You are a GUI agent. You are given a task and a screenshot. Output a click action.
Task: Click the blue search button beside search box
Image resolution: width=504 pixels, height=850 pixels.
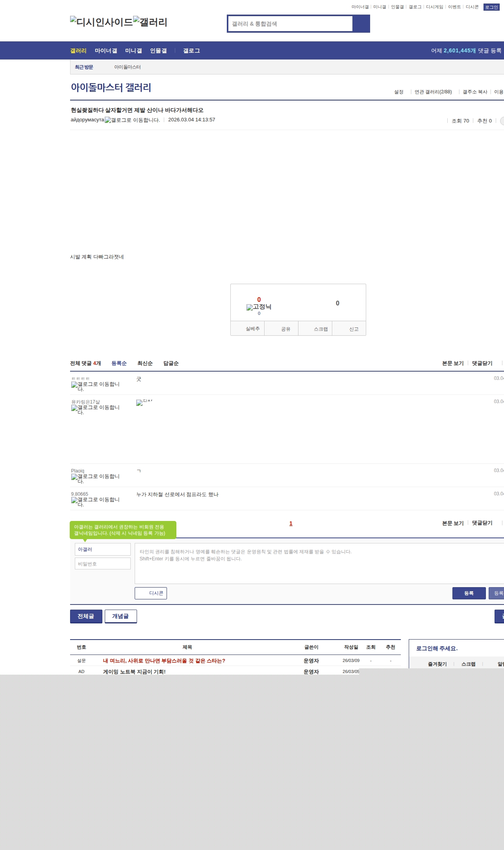pyautogui.click(x=361, y=24)
